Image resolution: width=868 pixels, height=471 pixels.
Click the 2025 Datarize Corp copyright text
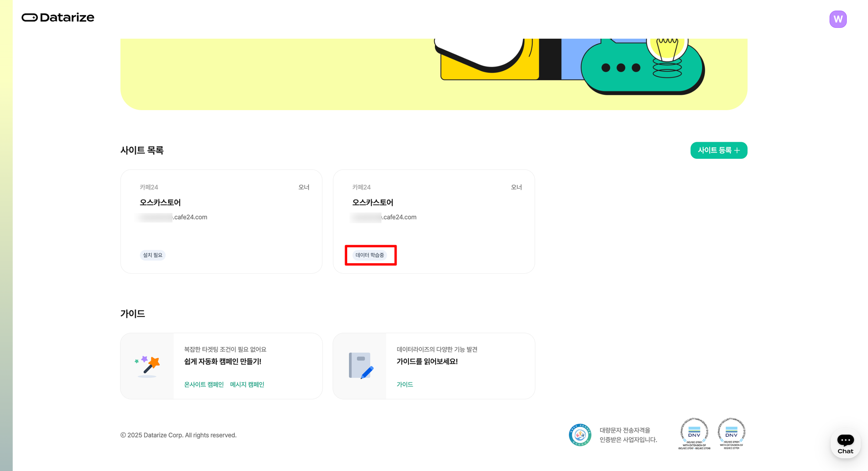pos(178,435)
